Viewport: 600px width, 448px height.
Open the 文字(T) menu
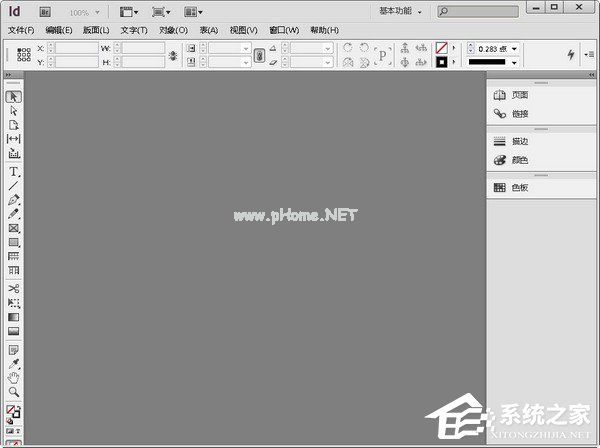point(134,30)
